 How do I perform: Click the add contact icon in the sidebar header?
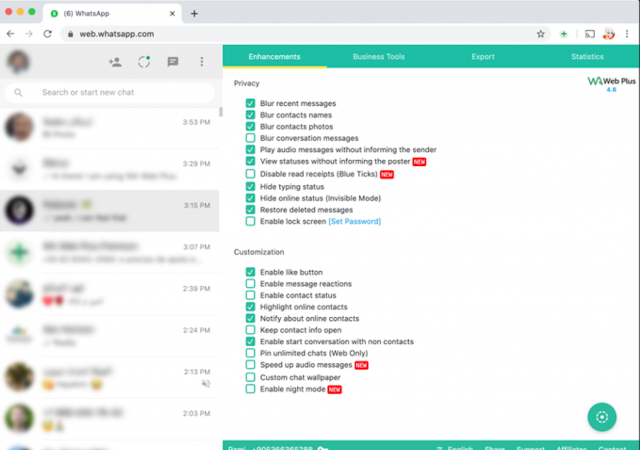pyautogui.click(x=115, y=62)
